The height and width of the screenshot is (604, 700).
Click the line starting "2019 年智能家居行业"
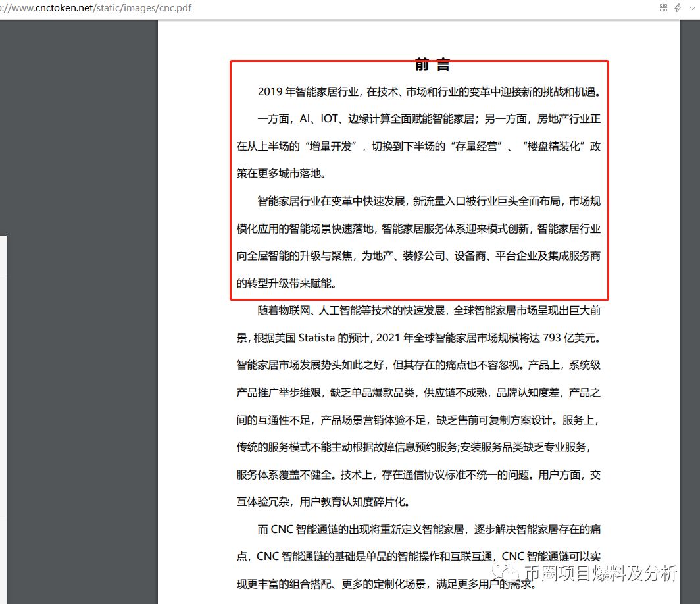[x=429, y=92]
